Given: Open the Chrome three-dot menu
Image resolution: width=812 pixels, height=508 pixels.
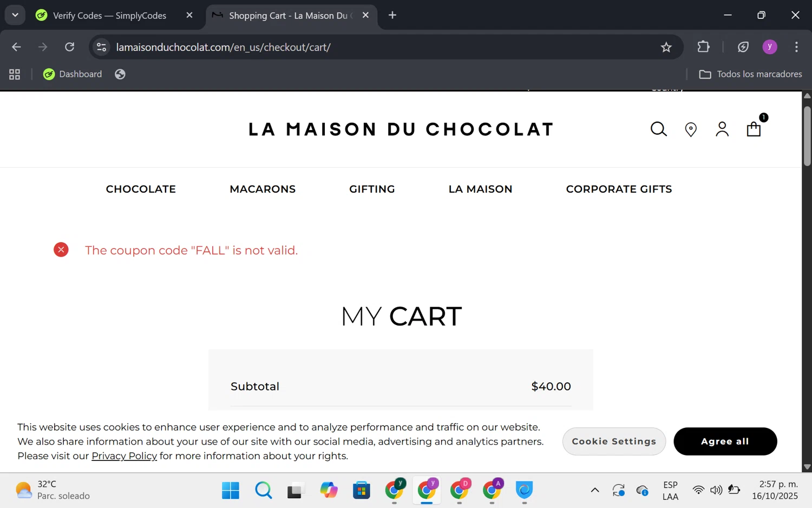Looking at the screenshot, I should tap(796, 47).
